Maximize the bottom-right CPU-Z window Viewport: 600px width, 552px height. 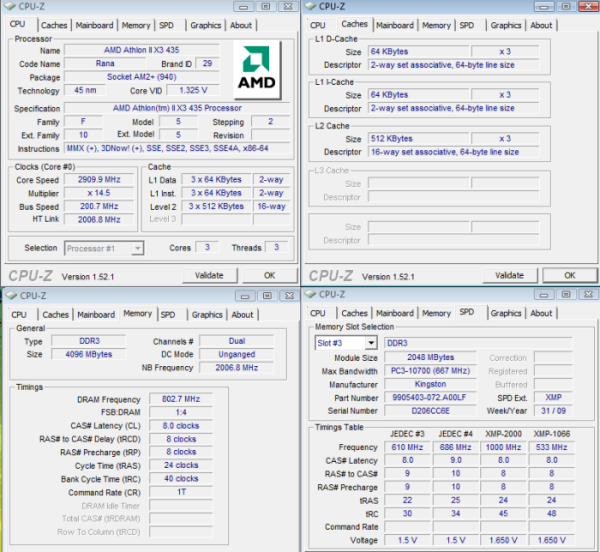coord(566,294)
